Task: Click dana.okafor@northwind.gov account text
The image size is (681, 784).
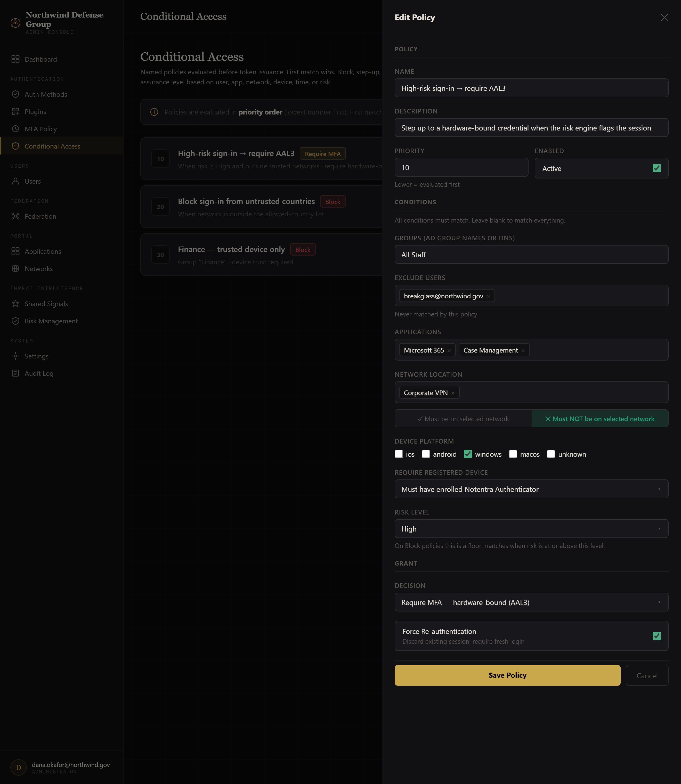Action: click(71, 765)
